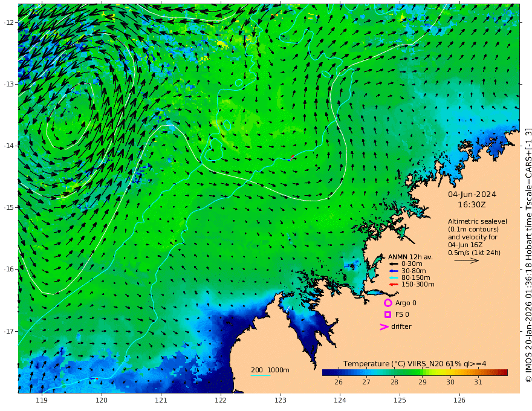Viewport: 532px width, 411px height.
Task: Click the 29 tick label on the color bar
Action: pos(422,382)
